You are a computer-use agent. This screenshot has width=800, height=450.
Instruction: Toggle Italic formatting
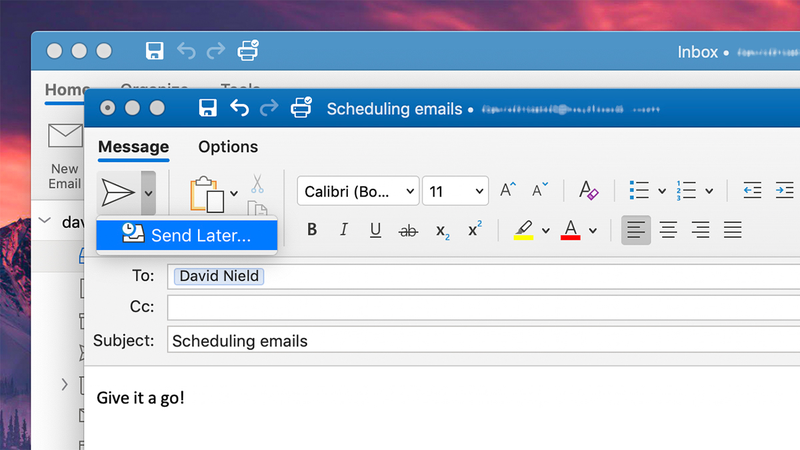(x=344, y=230)
